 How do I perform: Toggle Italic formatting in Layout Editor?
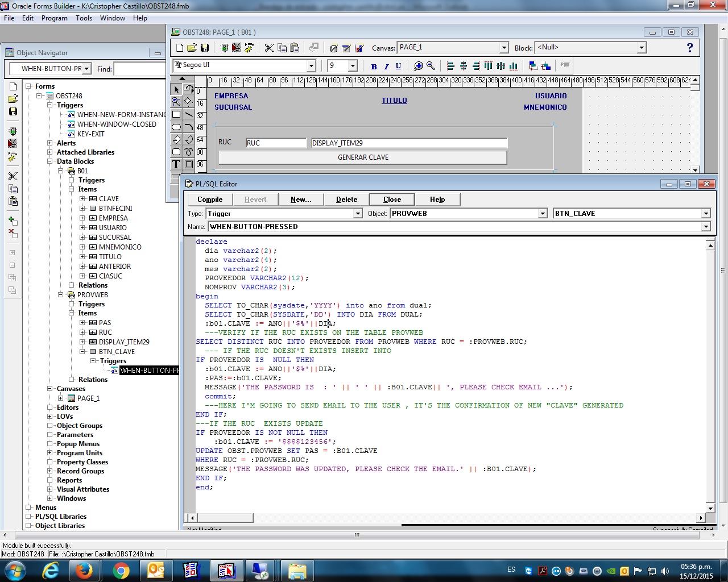[x=386, y=66]
